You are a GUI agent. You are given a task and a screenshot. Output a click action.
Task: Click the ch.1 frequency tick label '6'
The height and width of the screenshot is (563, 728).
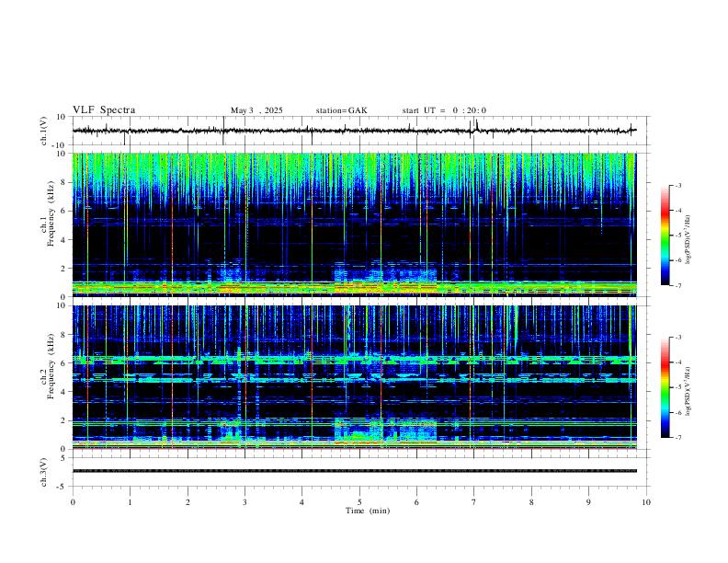pyautogui.click(x=64, y=211)
